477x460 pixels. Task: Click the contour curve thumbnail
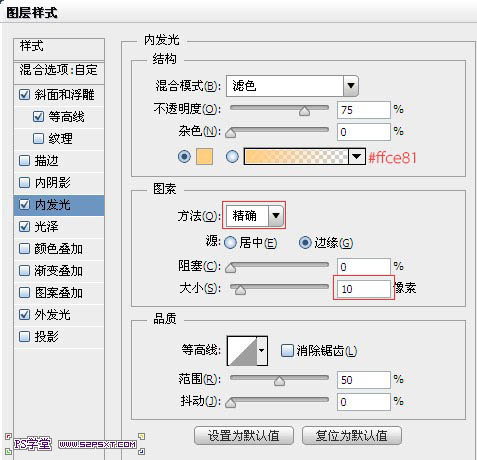242,351
